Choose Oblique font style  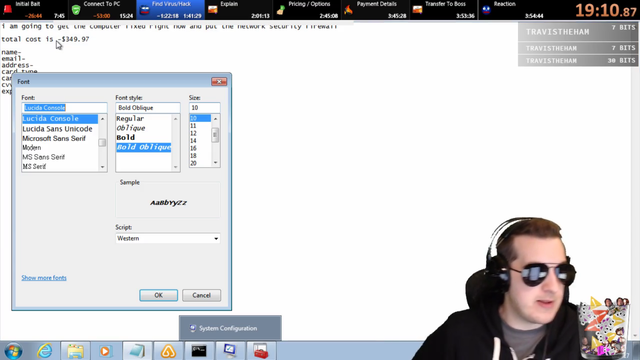(144, 128)
